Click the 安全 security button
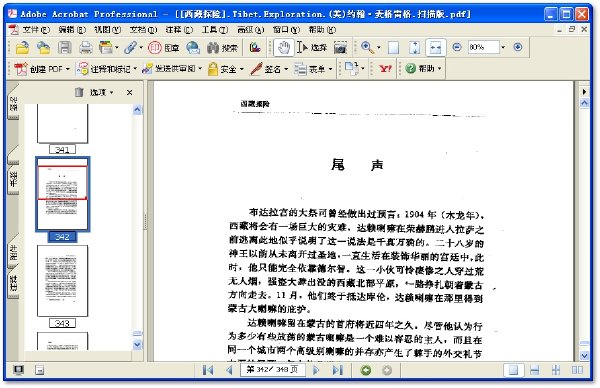Viewport: 600px width, 388px height. click(x=226, y=69)
